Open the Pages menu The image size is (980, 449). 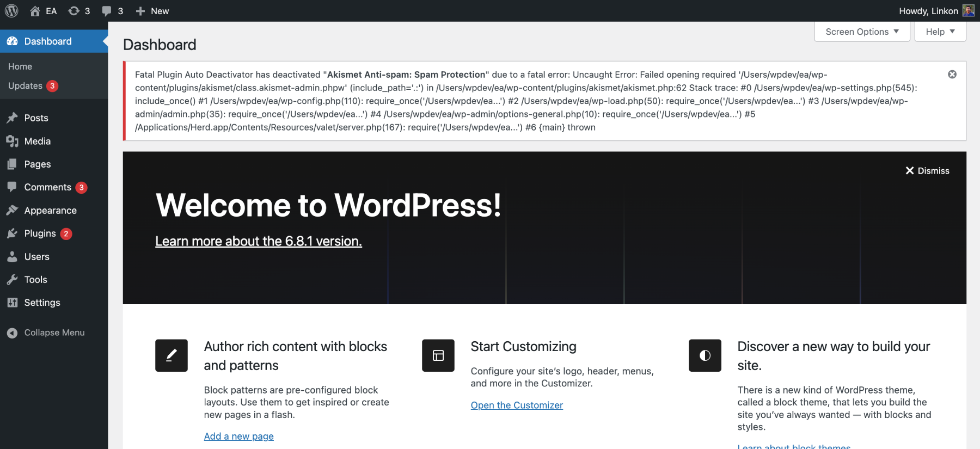click(38, 164)
